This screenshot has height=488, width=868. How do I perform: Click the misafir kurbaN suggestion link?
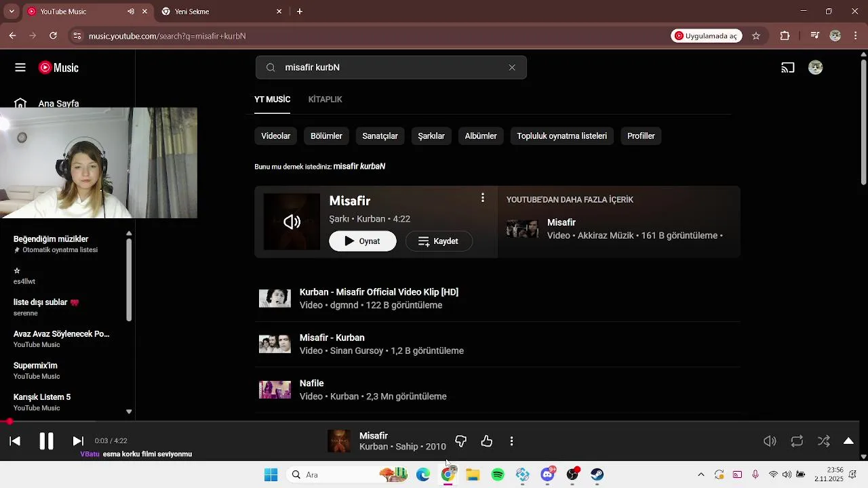359,167
